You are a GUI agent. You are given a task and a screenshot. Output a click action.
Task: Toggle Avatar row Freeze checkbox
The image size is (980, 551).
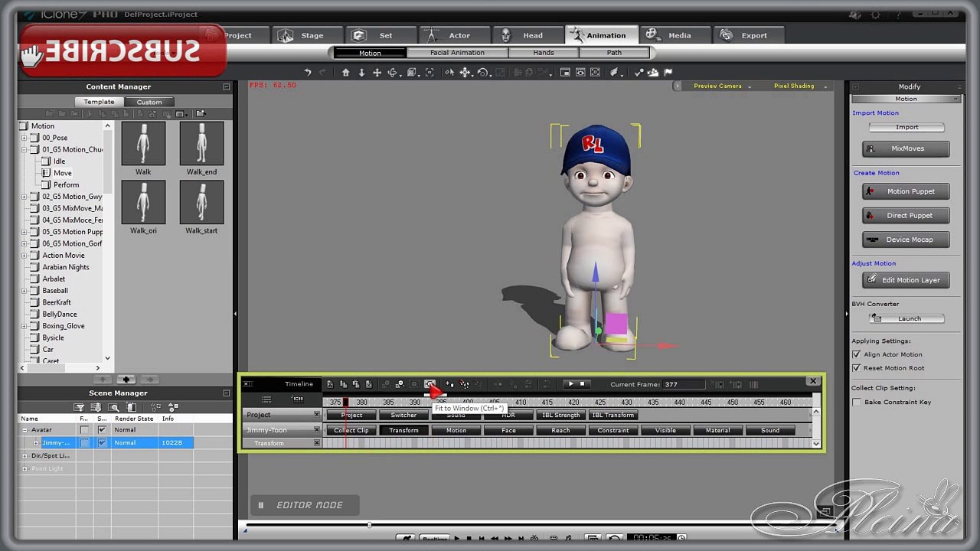[x=84, y=430]
